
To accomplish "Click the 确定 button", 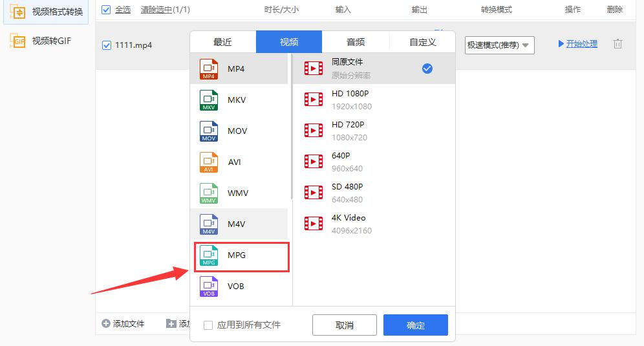I will pyautogui.click(x=416, y=325).
